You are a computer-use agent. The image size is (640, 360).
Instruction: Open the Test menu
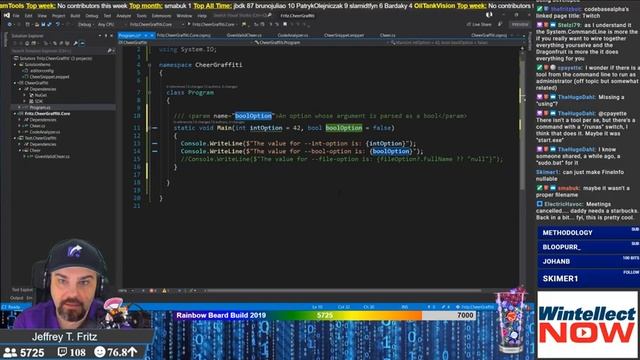point(107,16)
